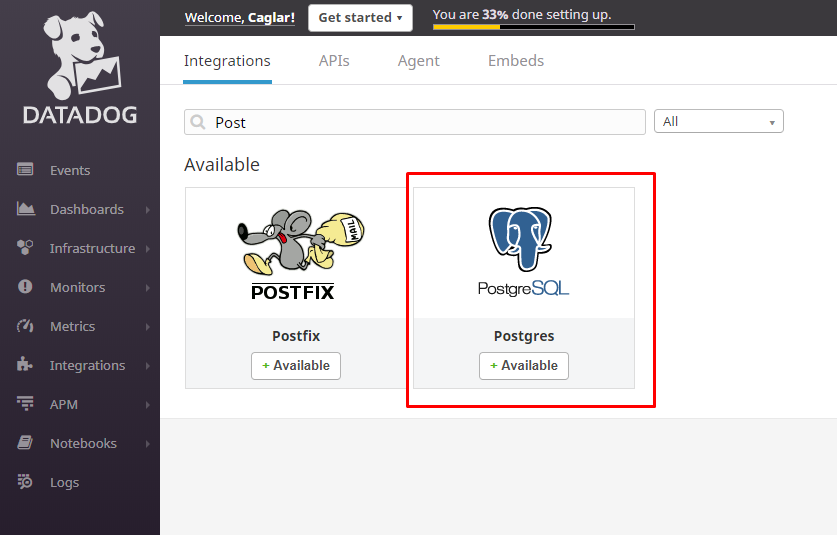
Task: Click the Logs icon in sidebar
Action: point(25,482)
